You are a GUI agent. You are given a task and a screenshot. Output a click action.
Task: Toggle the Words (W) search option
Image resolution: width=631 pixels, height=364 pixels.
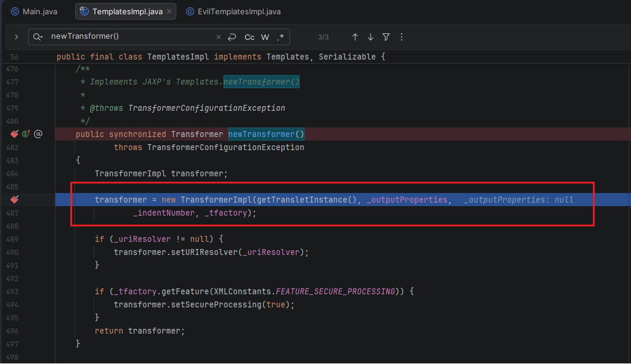[265, 37]
